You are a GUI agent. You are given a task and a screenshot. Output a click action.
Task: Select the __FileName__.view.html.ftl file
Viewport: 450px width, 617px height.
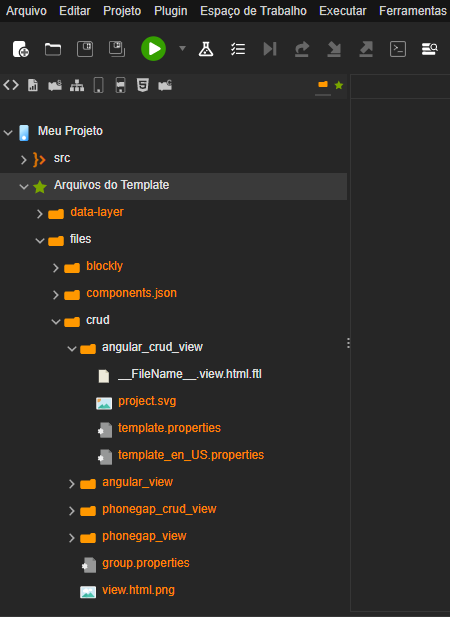[190, 374]
